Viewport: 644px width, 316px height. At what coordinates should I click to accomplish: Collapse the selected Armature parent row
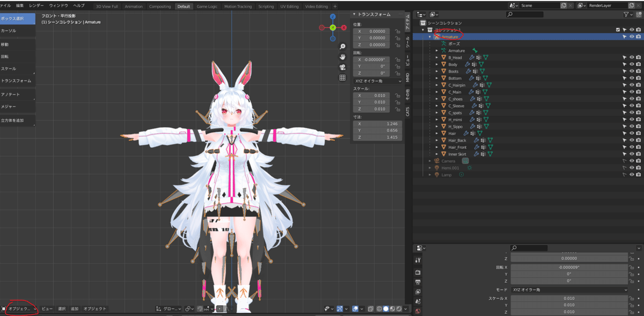(430, 37)
